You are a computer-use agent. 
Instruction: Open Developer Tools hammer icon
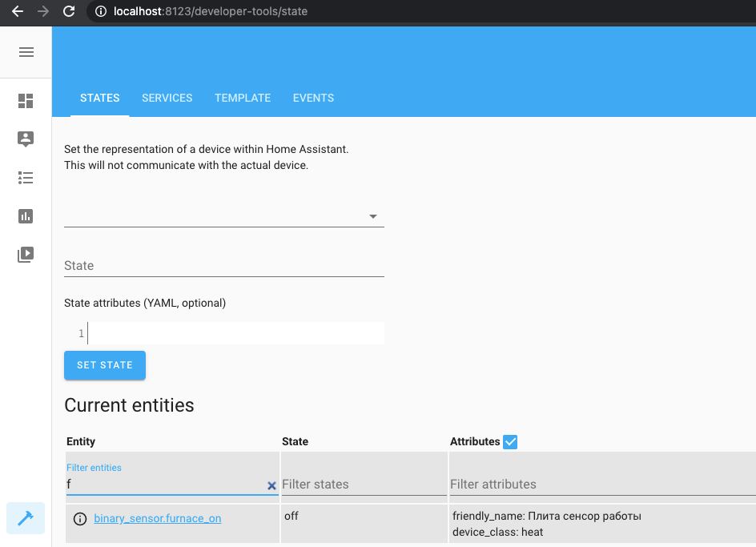(x=26, y=518)
